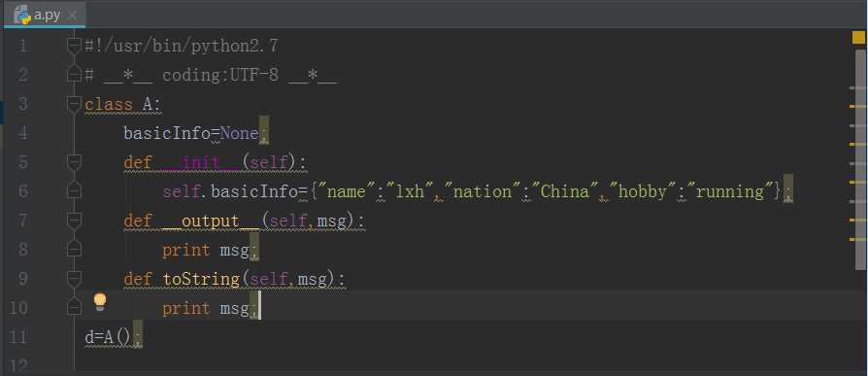This screenshot has width=868, height=376.
Task: Close the a.py tab
Action: tap(72, 16)
